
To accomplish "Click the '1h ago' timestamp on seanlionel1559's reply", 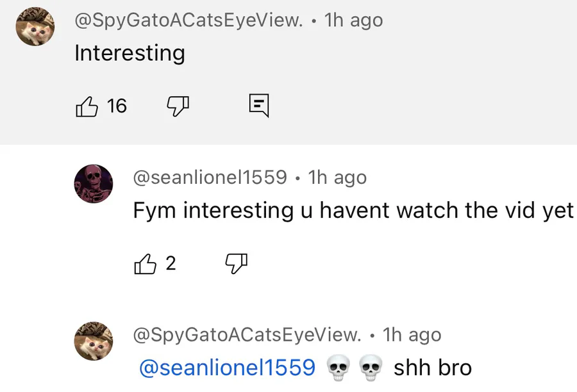I will click(x=337, y=177).
